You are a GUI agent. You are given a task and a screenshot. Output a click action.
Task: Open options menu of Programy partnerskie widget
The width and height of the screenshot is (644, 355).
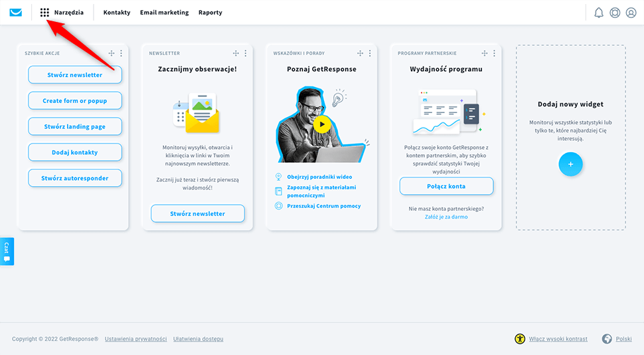(x=495, y=53)
